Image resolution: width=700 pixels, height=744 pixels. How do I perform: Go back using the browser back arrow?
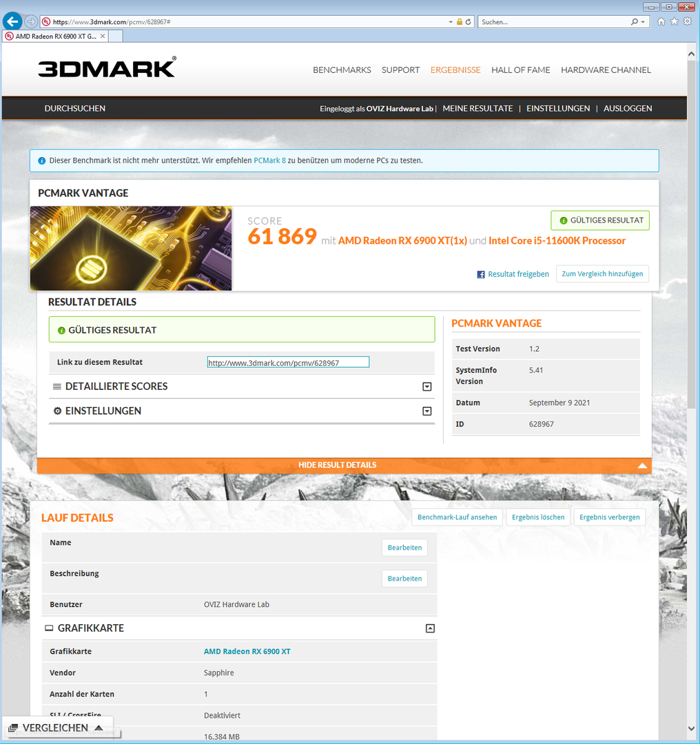coord(12,21)
